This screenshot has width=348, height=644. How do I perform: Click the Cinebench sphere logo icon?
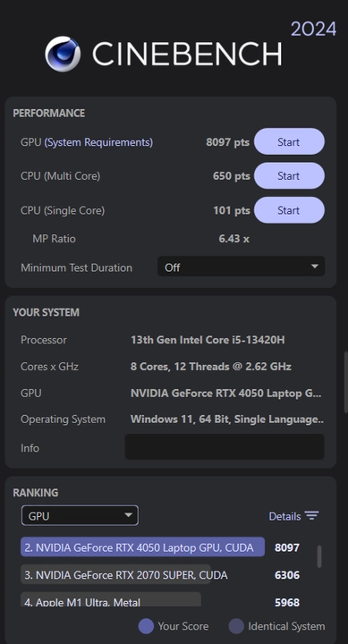click(63, 54)
